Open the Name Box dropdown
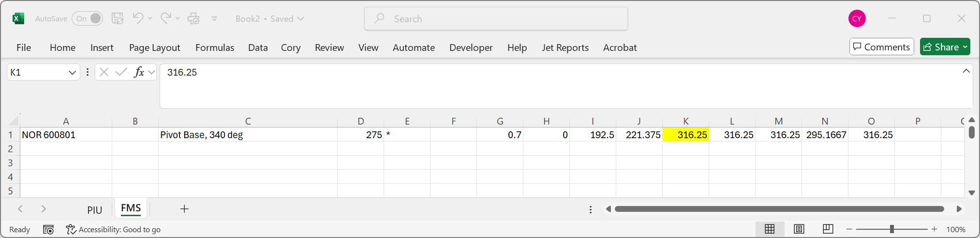 tap(72, 72)
